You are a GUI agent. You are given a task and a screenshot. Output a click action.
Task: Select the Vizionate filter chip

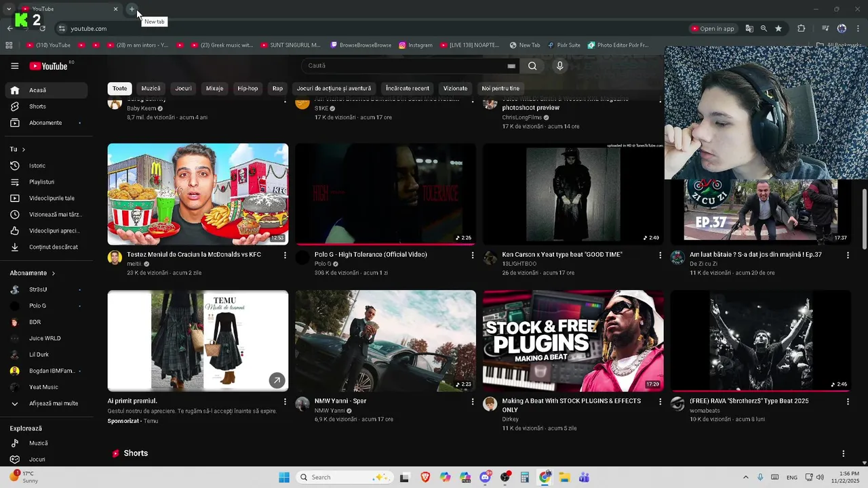coord(455,88)
